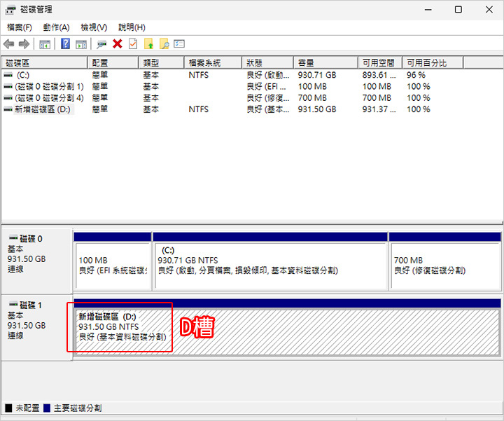Click the 700 MB capacity cell in volume list
504x421 pixels.
pos(312,98)
